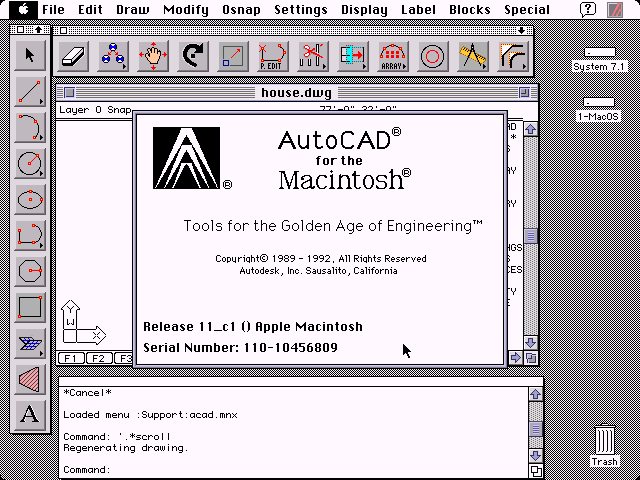The height and width of the screenshot is (480, 640).
Task: Open the Edit menu
Action: pyautogui.click(x=90, y=9)
